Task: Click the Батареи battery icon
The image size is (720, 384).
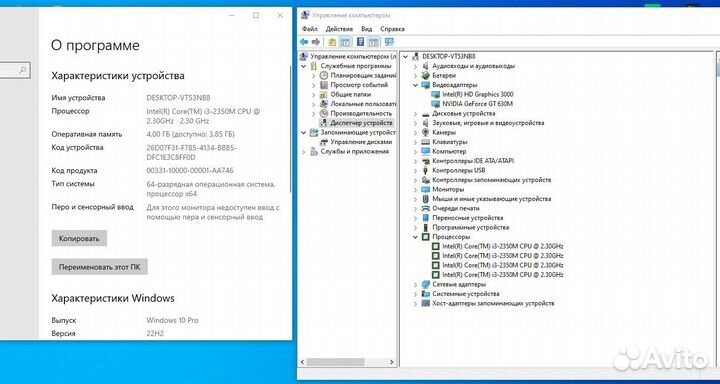Action: click(426, 75)
